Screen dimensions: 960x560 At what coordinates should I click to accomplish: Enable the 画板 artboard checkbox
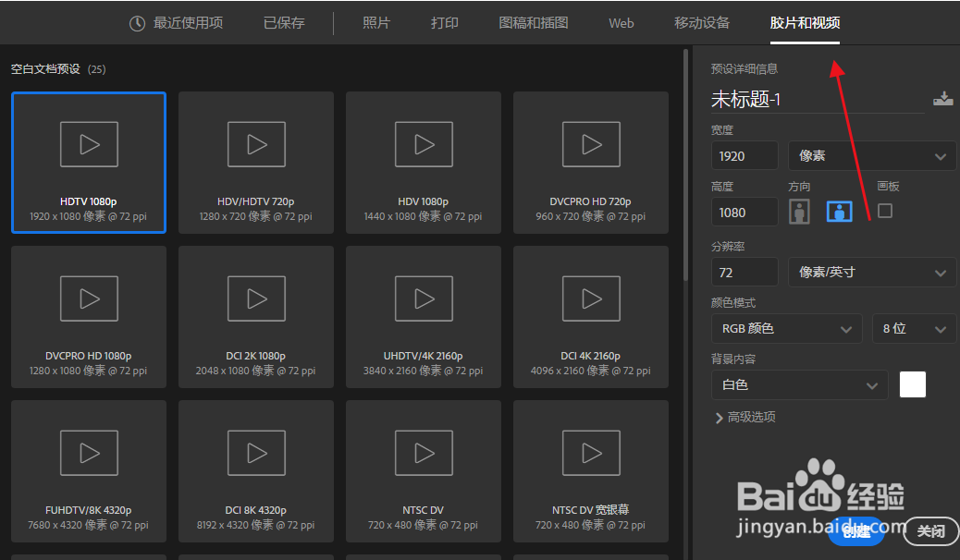tap(885, 211)
